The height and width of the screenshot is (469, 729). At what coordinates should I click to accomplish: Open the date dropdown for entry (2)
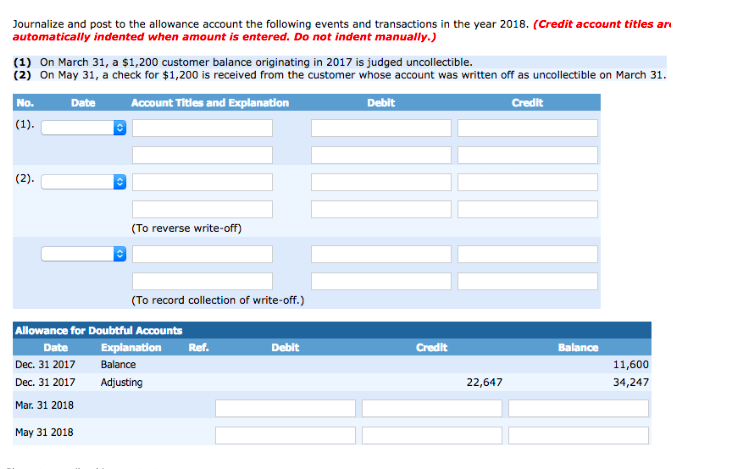[x=83, y=181]
